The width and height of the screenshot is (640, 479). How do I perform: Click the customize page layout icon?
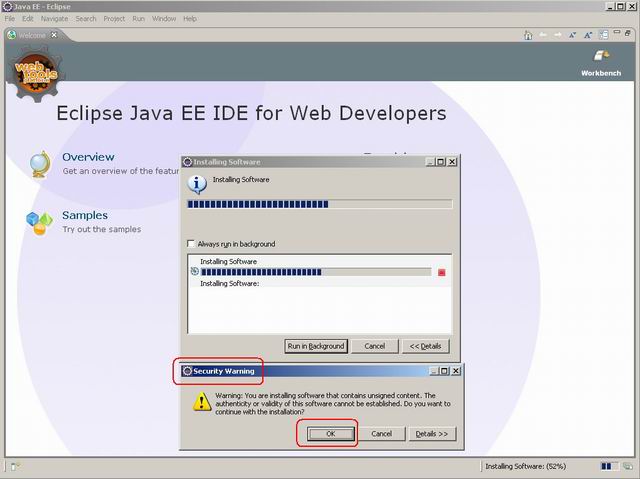[604, 35]
